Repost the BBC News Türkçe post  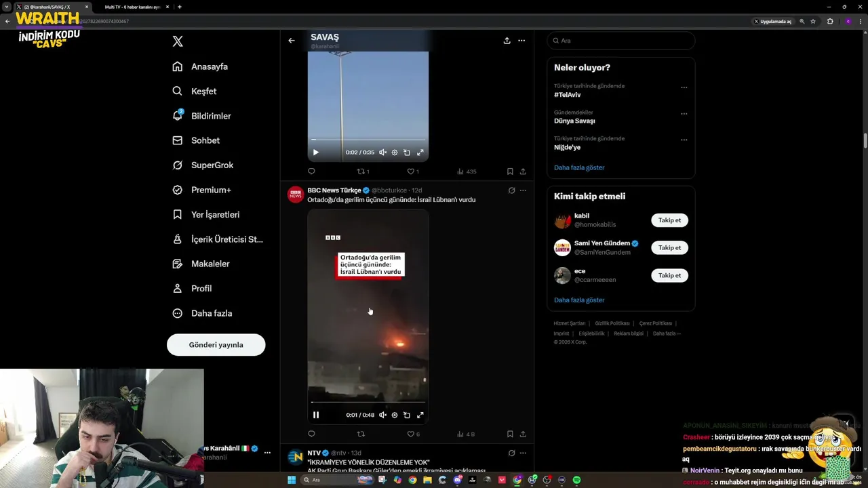click(x=361, y=434)
